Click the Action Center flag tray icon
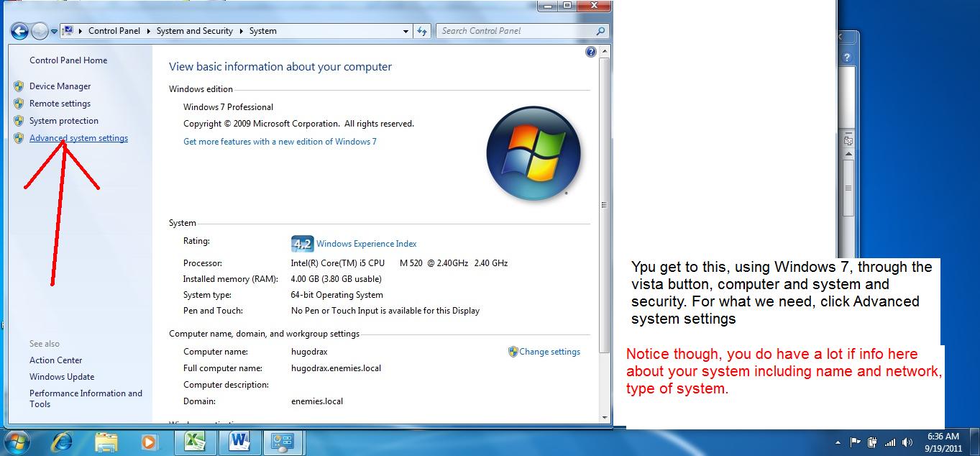This screenshot has height=456, width=980. pyautogui.click(x=856, y=442)
